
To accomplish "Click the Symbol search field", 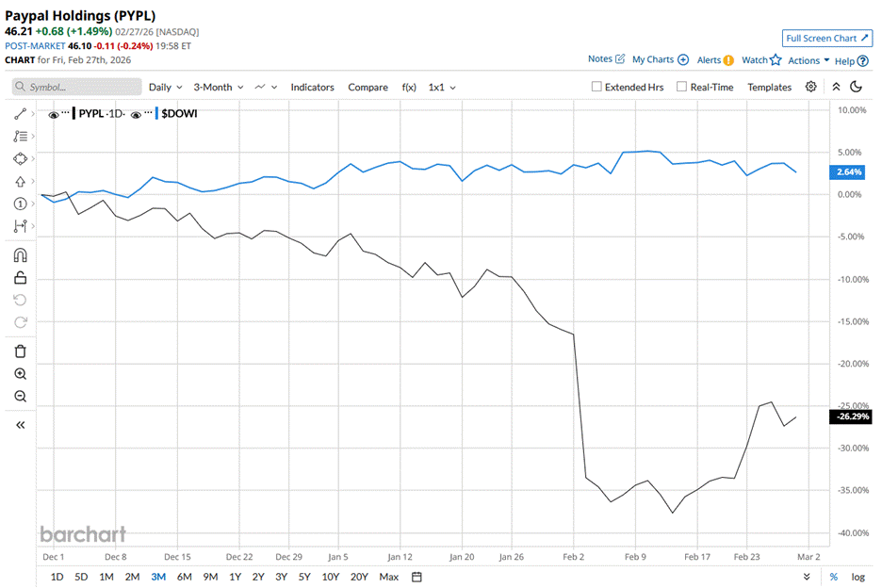I will 77,87.
